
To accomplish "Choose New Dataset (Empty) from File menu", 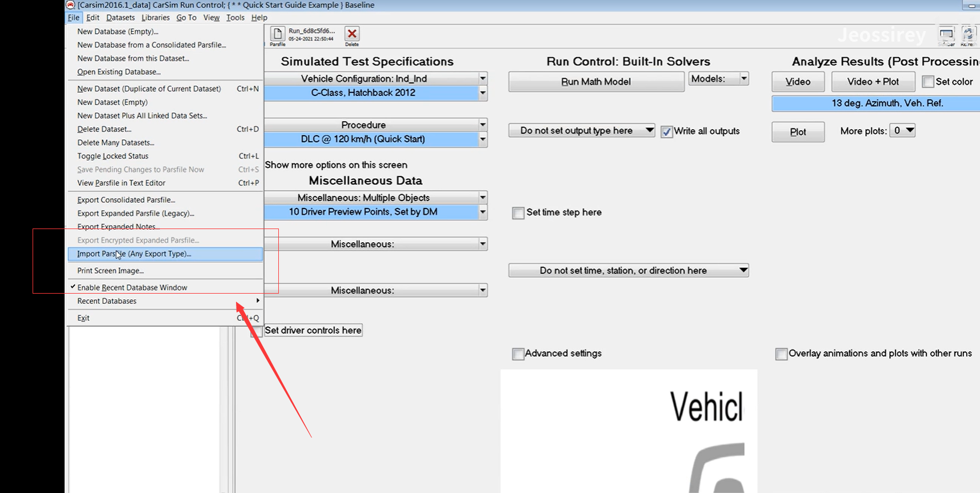I will [166, 102].
